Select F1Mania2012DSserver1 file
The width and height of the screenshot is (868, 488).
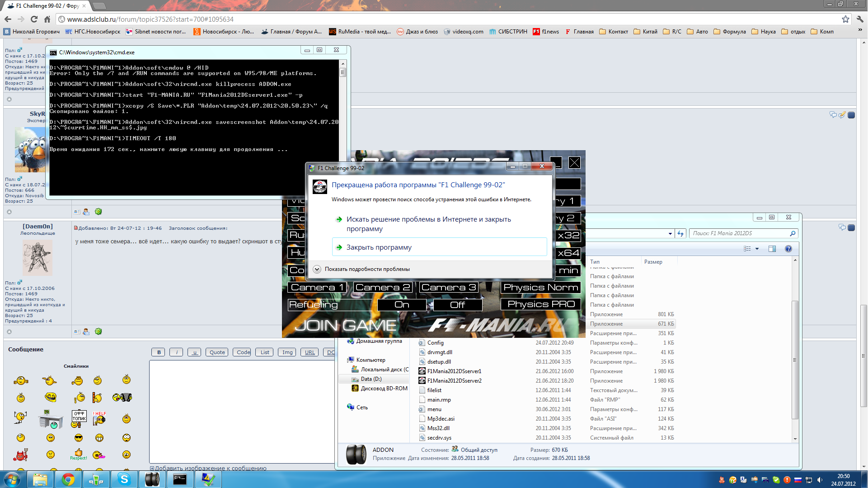coord(454,371)
